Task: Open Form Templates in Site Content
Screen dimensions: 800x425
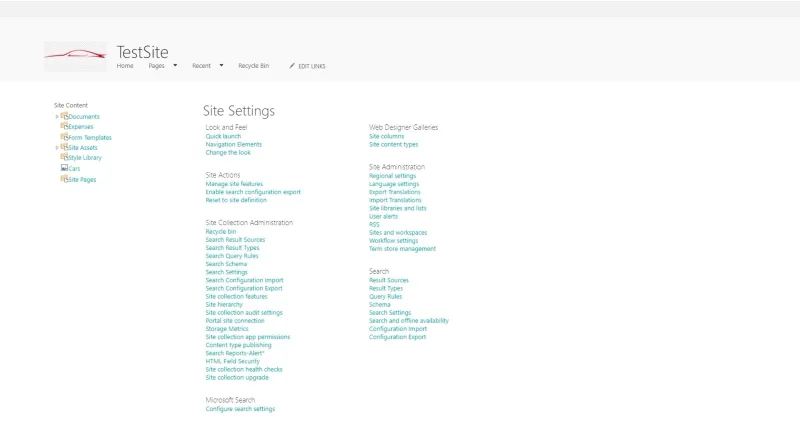Action: pos(90,138)
